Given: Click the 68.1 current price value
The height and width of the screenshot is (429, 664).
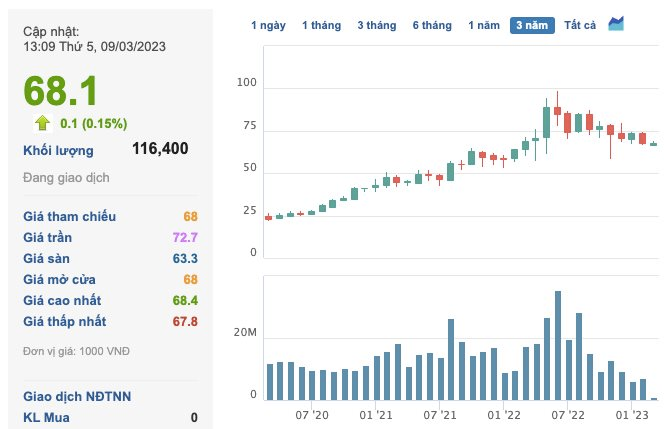Looking at the screenshot, I should [60, 91].
